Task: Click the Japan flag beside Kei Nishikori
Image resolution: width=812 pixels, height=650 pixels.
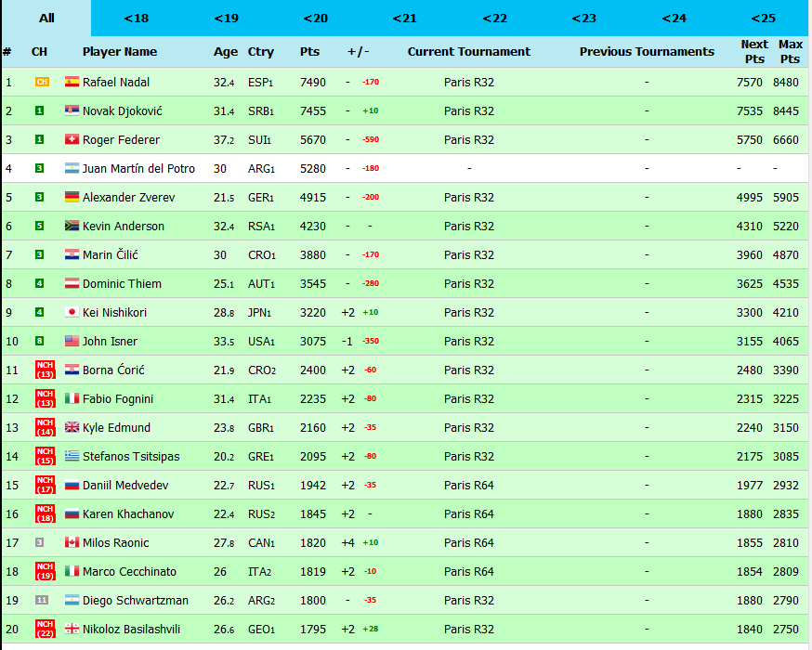Action: pyautogui.click(x=72, y=312)
